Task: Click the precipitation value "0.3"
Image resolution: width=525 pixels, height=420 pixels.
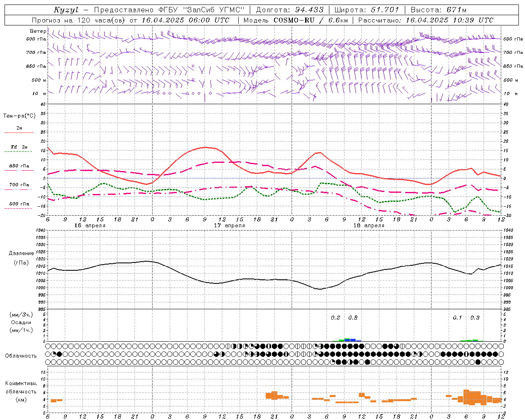Action: click(x=475, y=317)
